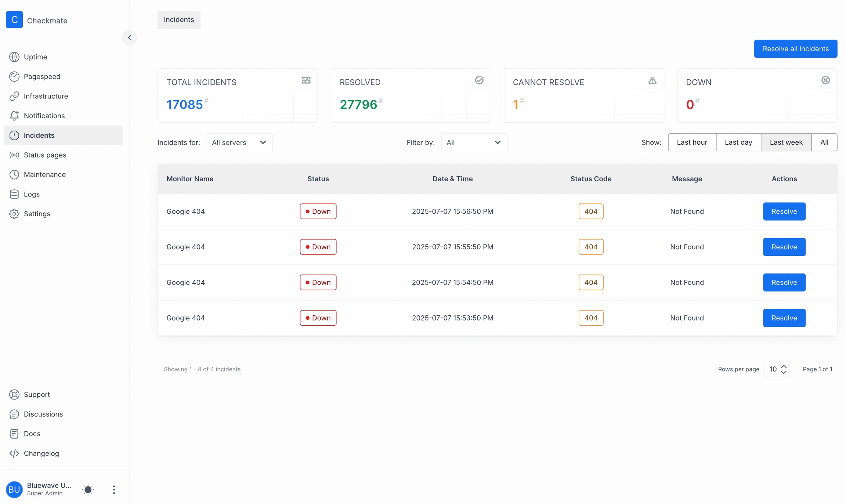Resolve the 15:56:50 PM Google 404 incident
The height and width of the screenshot is (504, 846).
tap(784, 211)
